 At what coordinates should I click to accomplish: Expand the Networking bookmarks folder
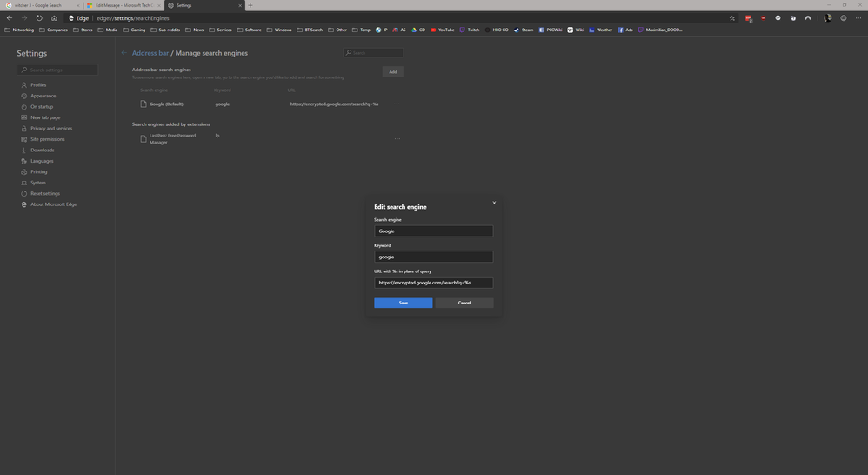click(x=19, y=30)
